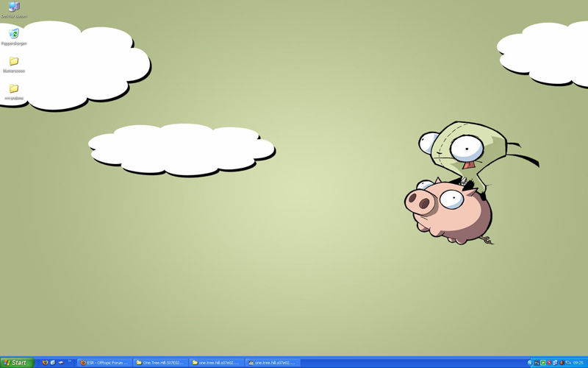588x368 pixels.
Task: Click the third Quick Launch icon
Action: (x=61, y=363)
